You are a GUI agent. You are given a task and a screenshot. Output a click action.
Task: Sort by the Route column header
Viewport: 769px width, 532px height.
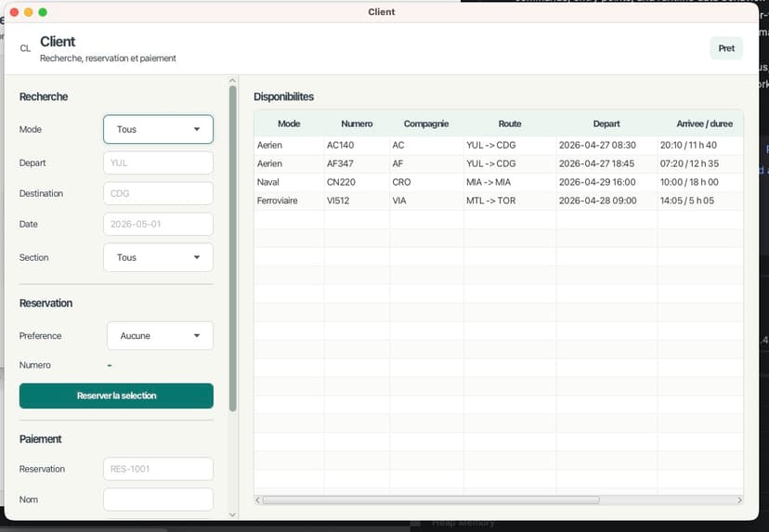[x=510, y=123]
